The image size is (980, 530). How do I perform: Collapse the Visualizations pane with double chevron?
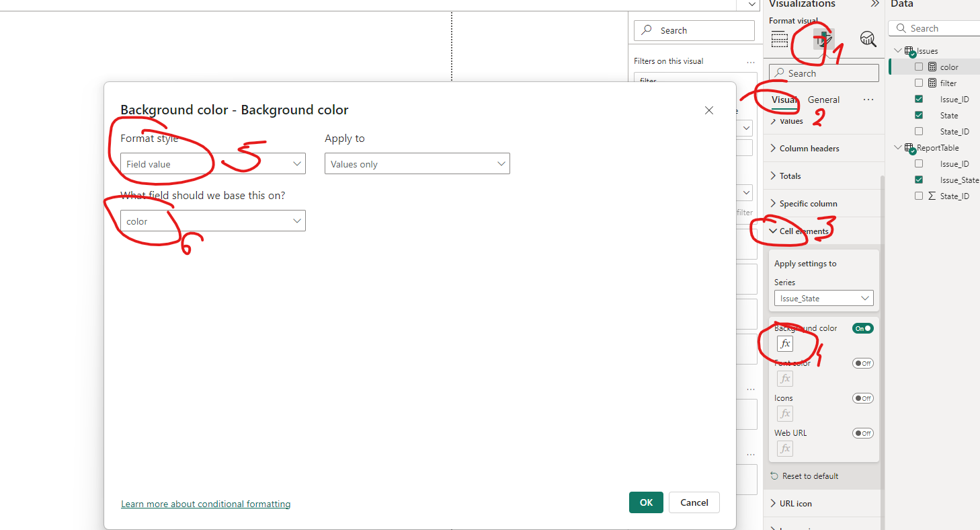click(874, 4)
